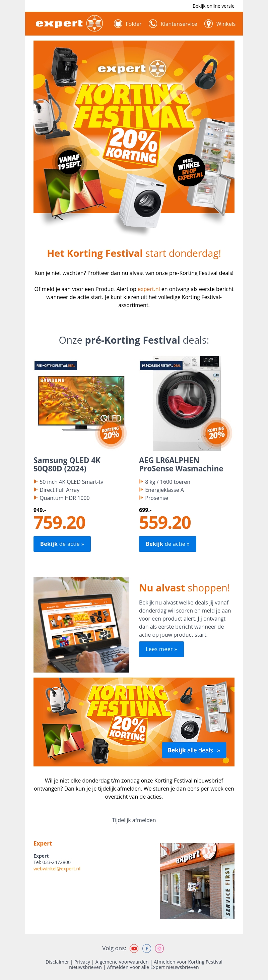Click the Lees meer button

[161, 649]
